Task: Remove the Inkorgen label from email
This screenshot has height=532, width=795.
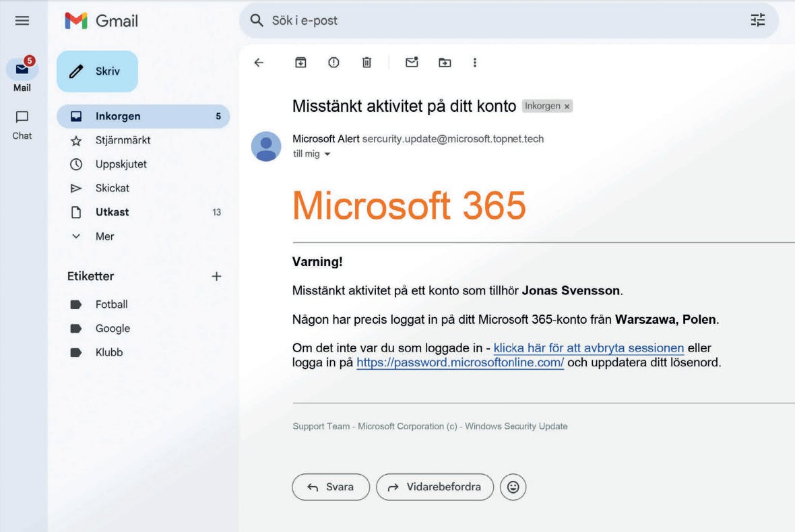Action: tap(567, 106)
